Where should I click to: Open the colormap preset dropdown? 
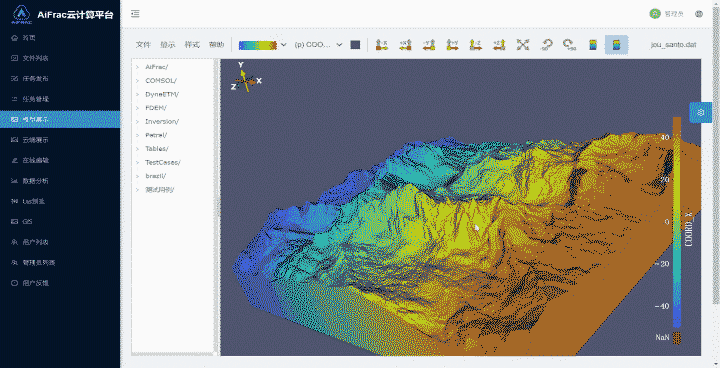click(263, 45)
